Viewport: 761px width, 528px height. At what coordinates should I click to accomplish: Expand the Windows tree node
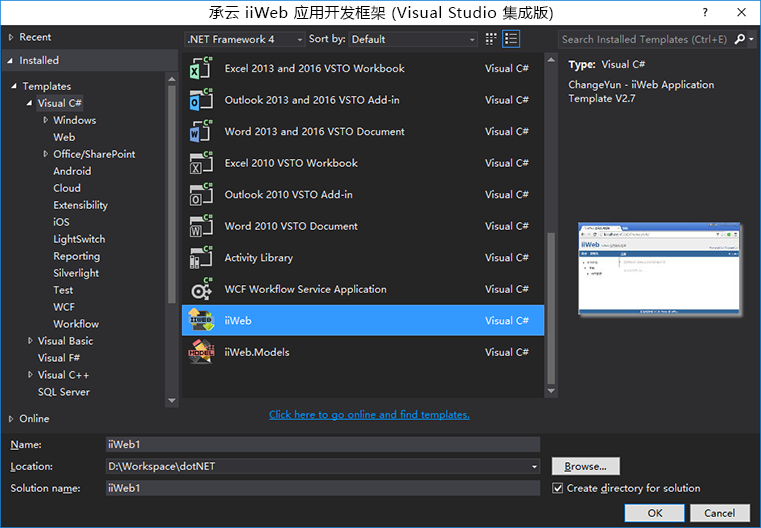46,120
